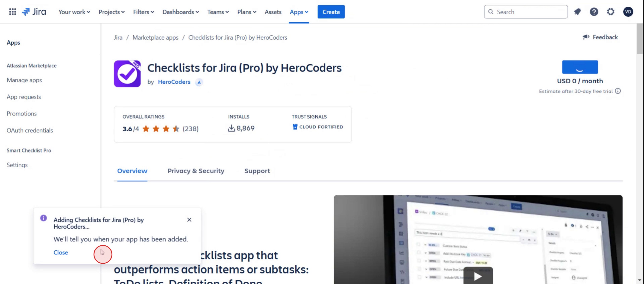The image size is (644, 284).
Task: Open the HeroCoders vendor link
Action: 174,82
